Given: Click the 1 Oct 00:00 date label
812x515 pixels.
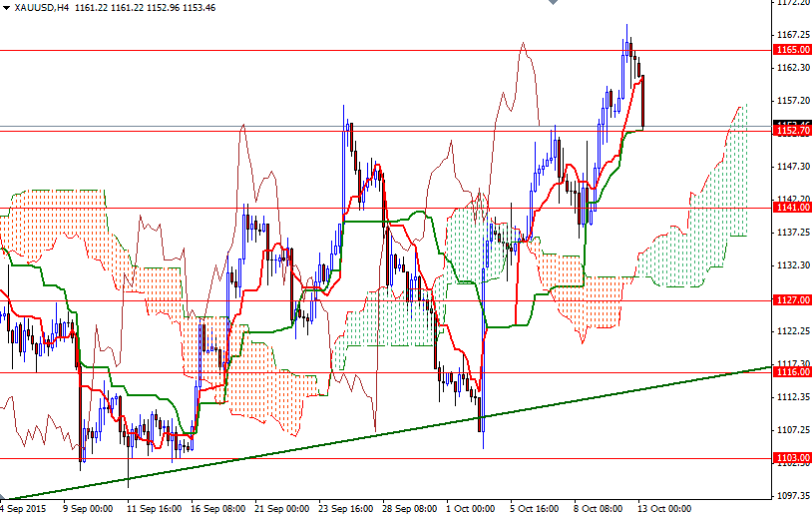Looking at the screenshot, I should click(x=470, y=507).
